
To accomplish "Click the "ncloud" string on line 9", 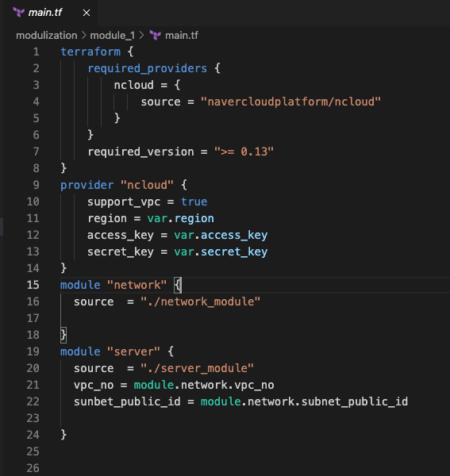I will coord(147,185).
